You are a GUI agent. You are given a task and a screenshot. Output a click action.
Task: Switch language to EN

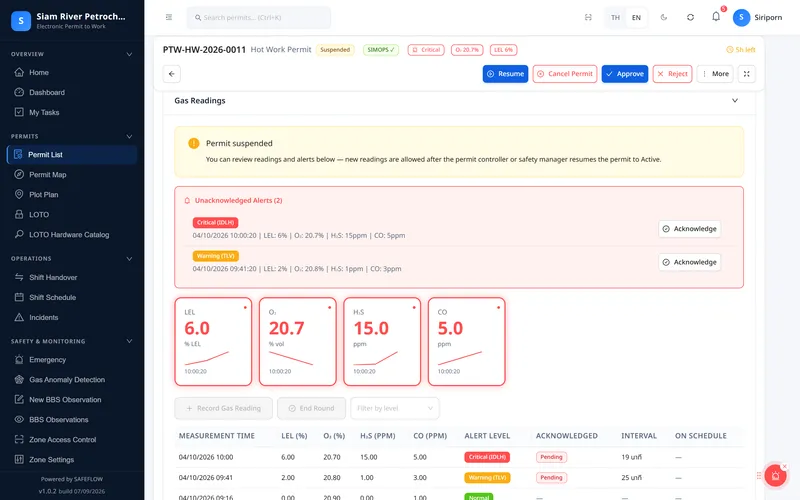[636, 17]
